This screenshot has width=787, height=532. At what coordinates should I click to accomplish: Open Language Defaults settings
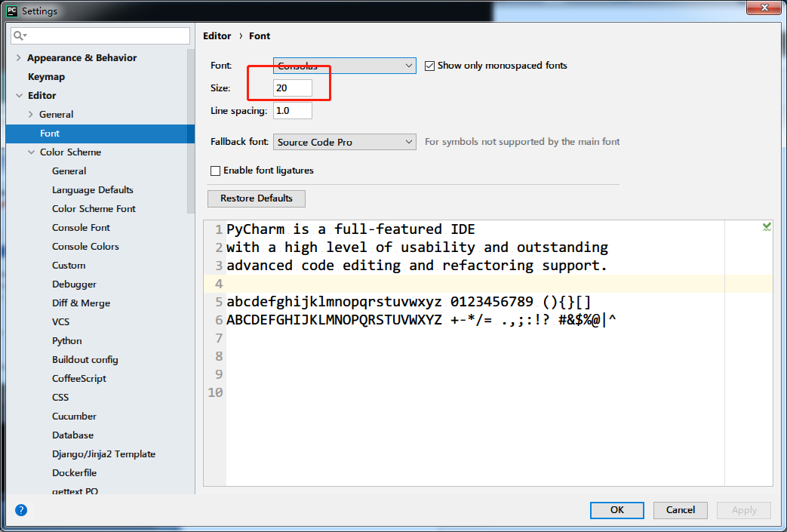point(92,190)
